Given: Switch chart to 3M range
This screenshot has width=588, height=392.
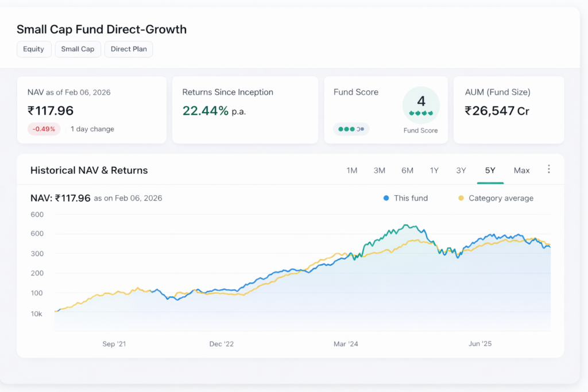Looking at the screenshot, I should [380, 170].
